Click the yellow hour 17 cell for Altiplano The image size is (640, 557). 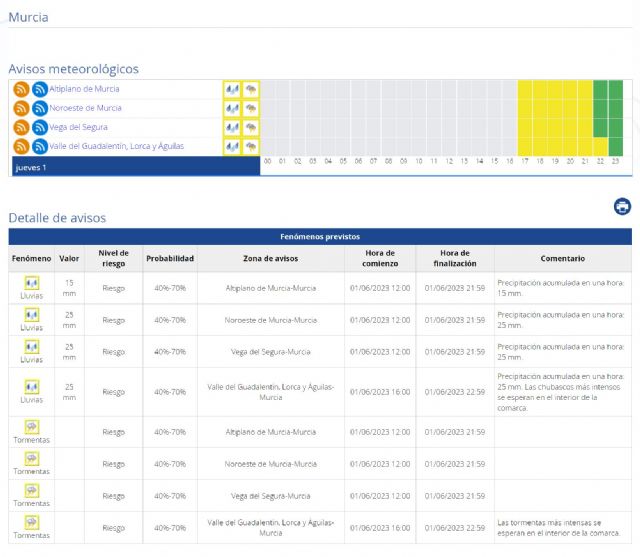tap(525, 89)
